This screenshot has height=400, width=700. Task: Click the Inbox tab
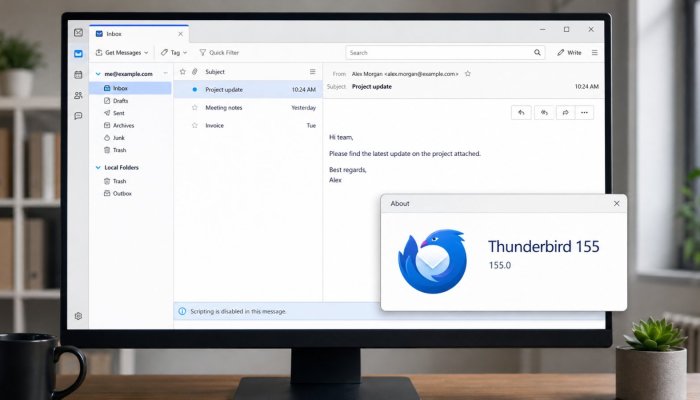(138, 34)
